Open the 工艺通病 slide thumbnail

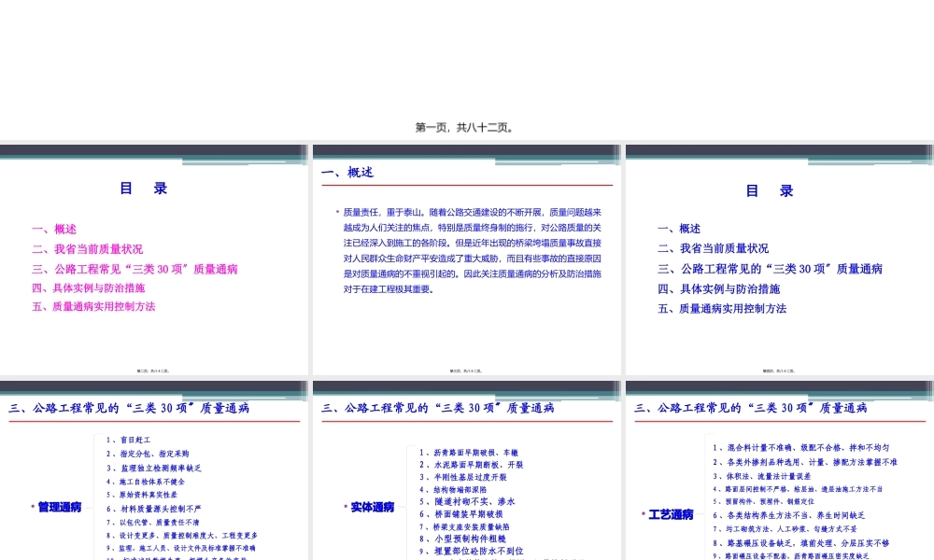(x=780, y=470)
